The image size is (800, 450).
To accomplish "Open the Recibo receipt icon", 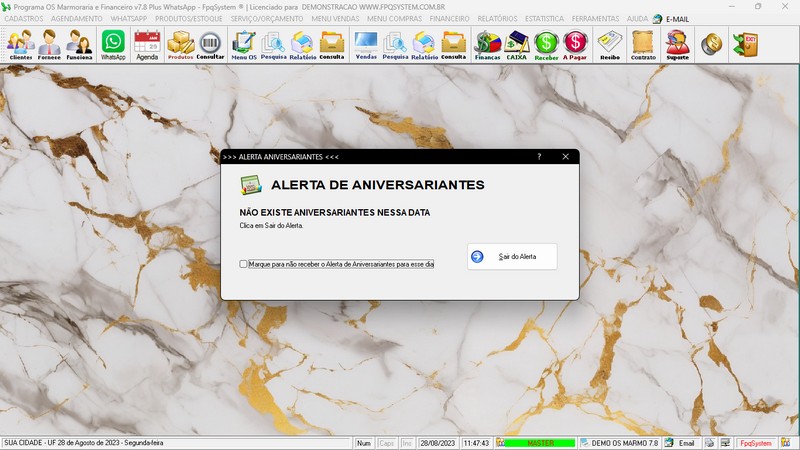I will click(x=610, y=45).
